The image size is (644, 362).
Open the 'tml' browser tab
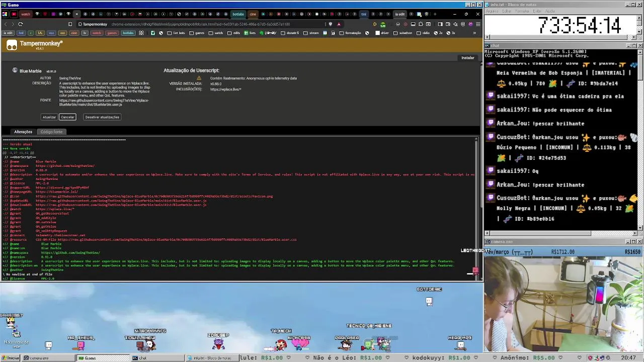364,14
